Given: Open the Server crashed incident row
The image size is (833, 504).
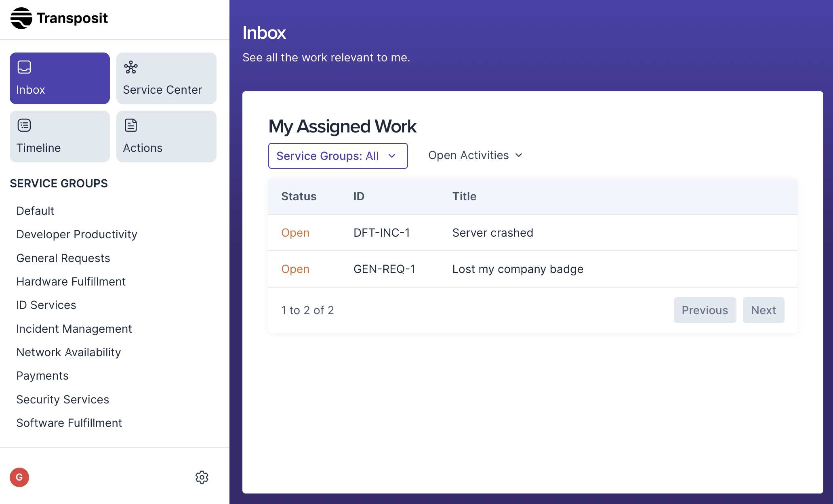Looking at the screenshot, I should [492, 233].
